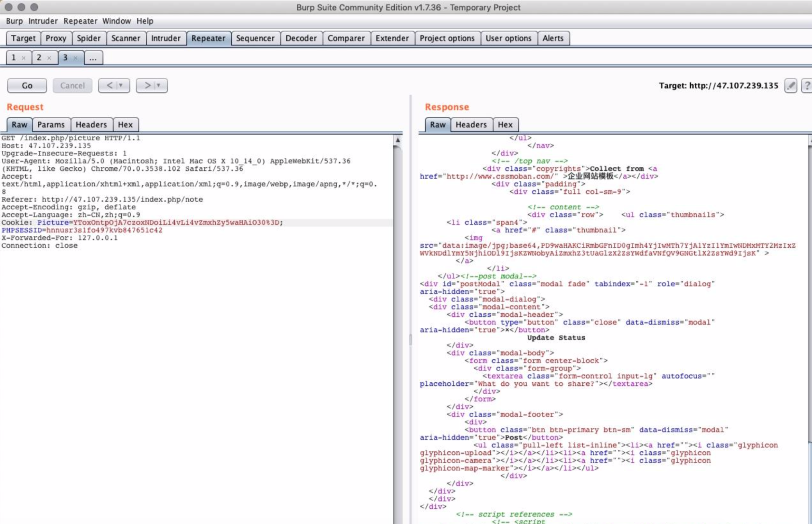Select Repeater tab number 2

39,57
